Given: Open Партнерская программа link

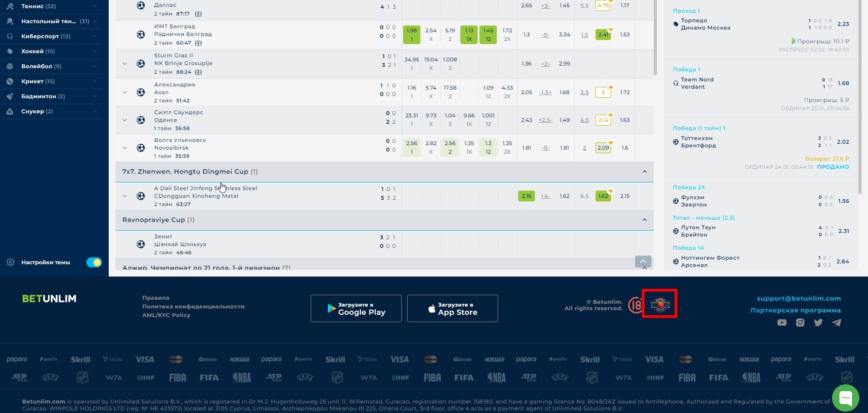Looking at the screenshot, I should [x=796, y=311].
